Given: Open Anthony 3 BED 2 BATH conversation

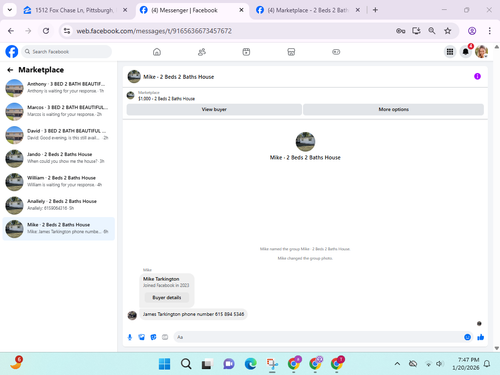Looking at the screenshot, I should click(x=59, y=88).
